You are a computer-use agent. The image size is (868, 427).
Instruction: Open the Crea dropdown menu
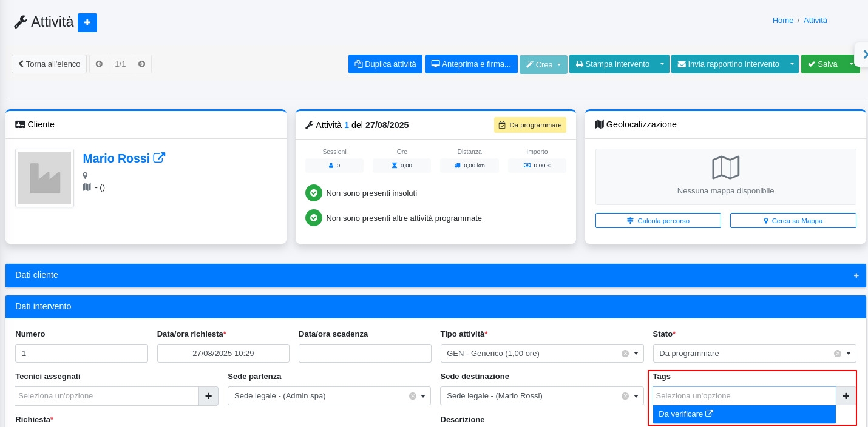(543, 64)
